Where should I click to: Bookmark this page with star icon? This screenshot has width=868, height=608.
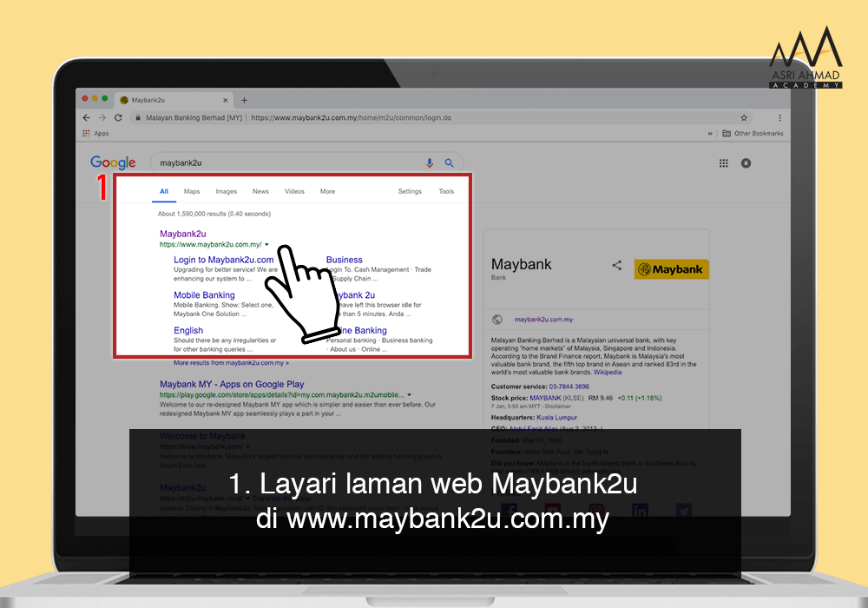pyautogui.click(x=744, y=117)
